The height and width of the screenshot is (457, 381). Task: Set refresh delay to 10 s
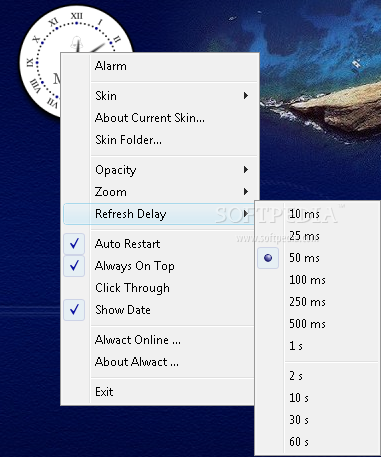[318, 398]
